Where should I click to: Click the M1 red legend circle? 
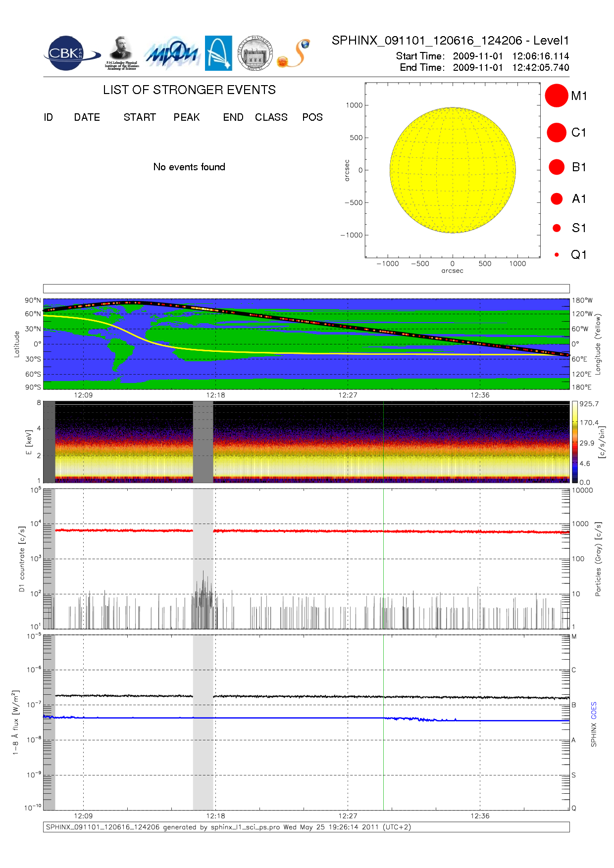coord(556,96)
